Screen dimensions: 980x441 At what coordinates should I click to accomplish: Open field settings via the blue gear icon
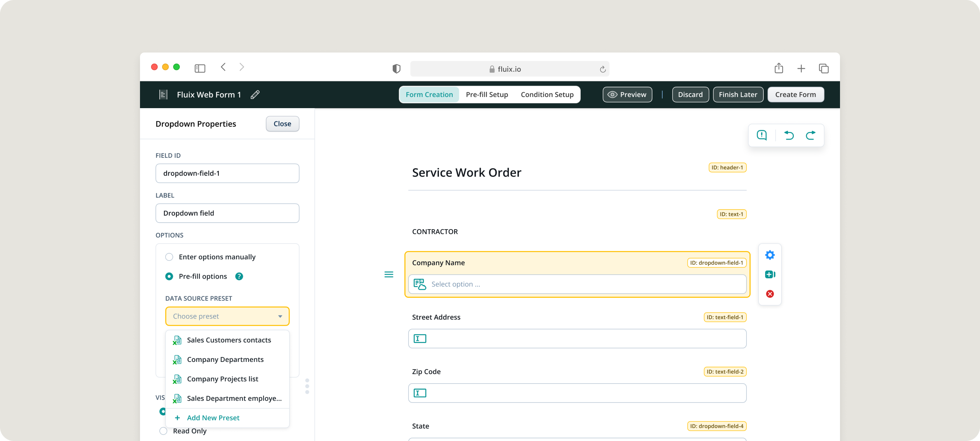pyautogui.click(x=770, y=255)
